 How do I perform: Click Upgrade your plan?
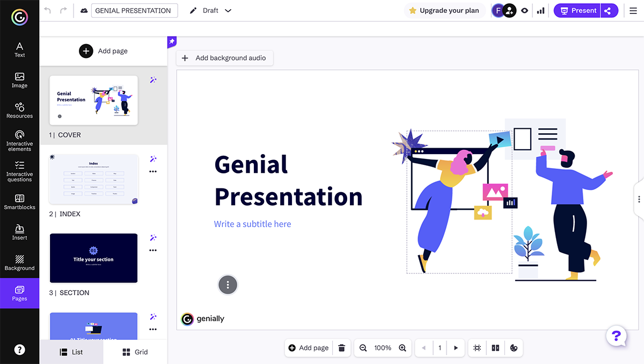click(444, 10)
